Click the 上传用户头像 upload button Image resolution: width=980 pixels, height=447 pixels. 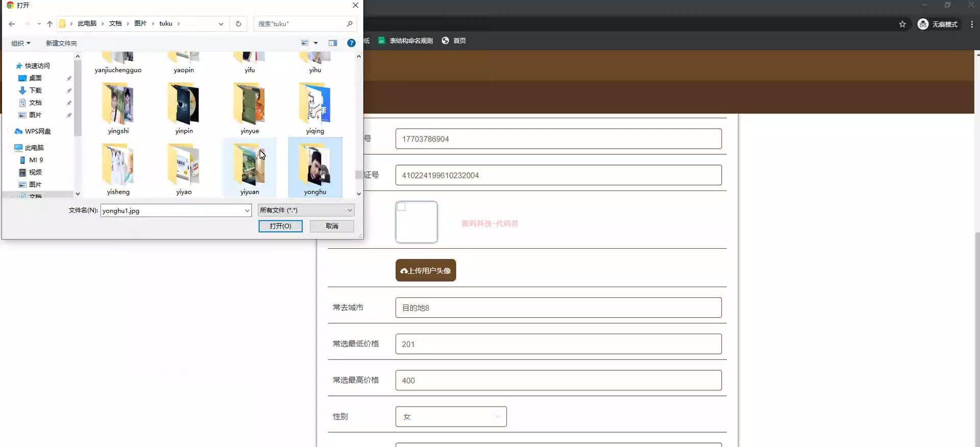point(426,270)
